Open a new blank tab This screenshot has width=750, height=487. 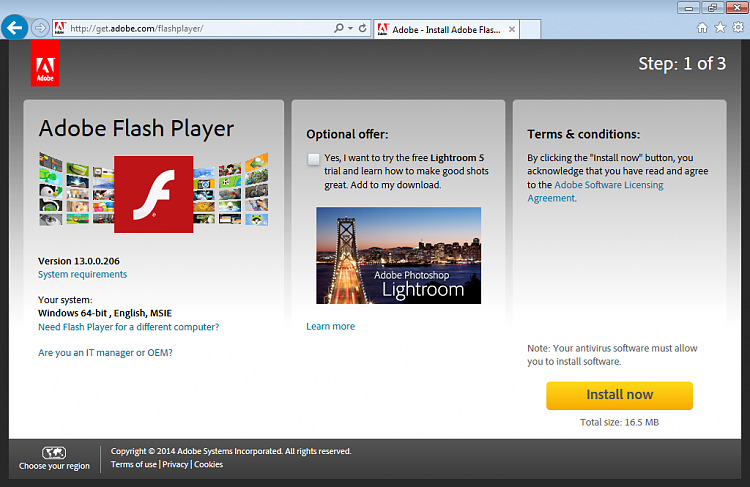(530, 29)
